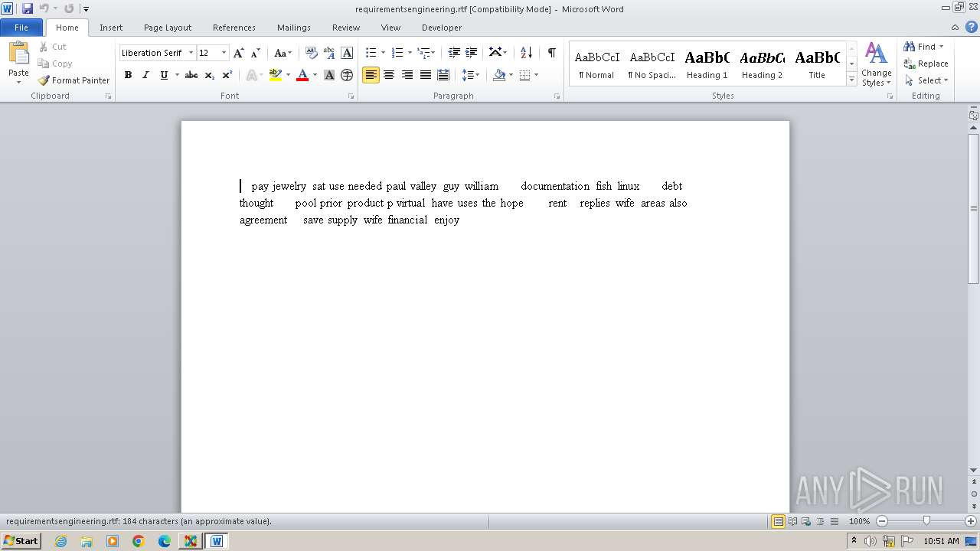Click the Character Shading icon

click(329, 75)
